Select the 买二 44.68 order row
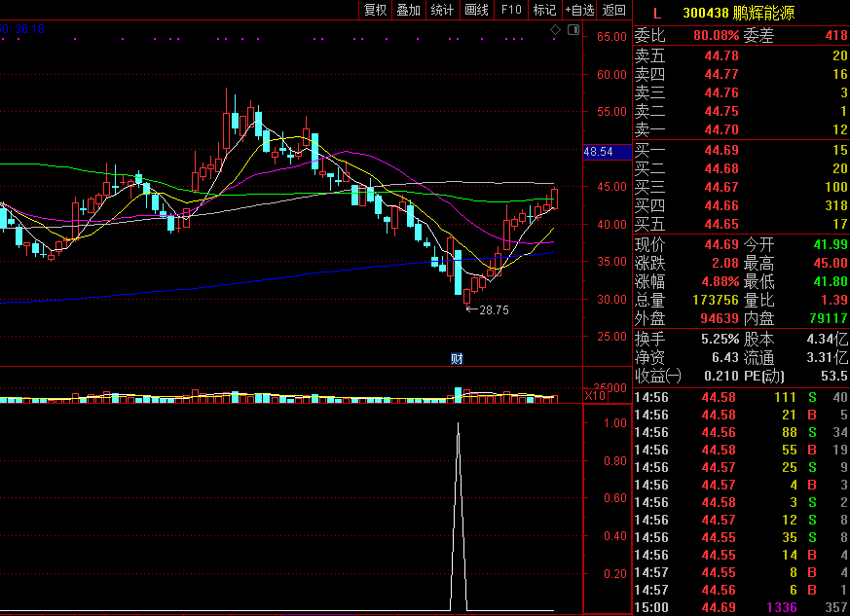Viewport: 850px width, 616px height. tap(741, 168)
